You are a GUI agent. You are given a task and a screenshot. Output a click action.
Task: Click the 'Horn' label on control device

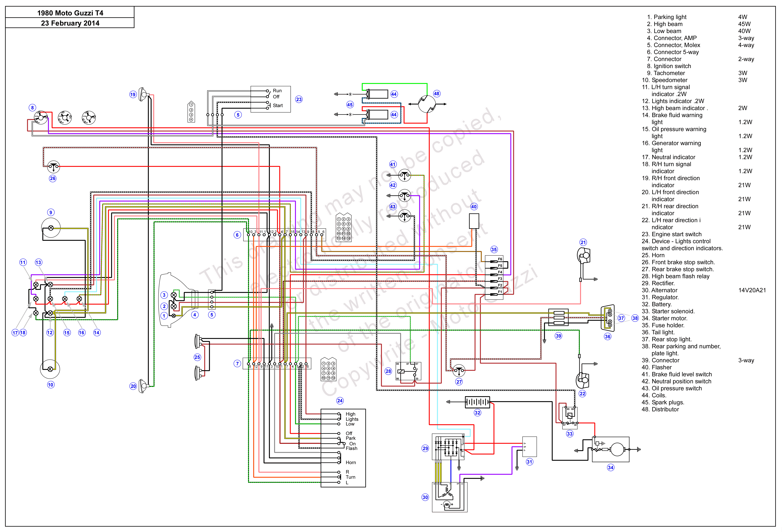(351, 462)
